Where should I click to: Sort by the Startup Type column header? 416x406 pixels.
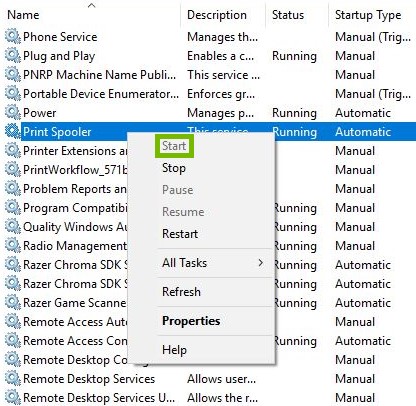pos(368,15)
